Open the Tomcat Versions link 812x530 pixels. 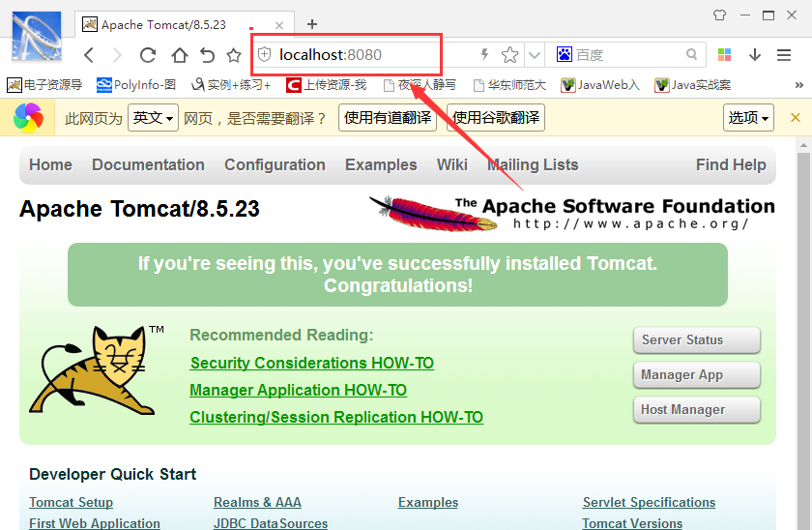(x=632, y=523)
